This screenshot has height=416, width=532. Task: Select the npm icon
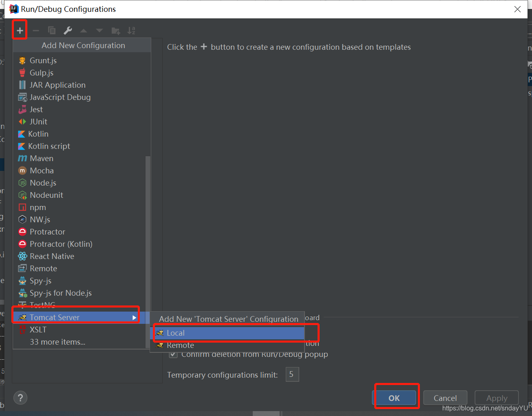point(22,207)
